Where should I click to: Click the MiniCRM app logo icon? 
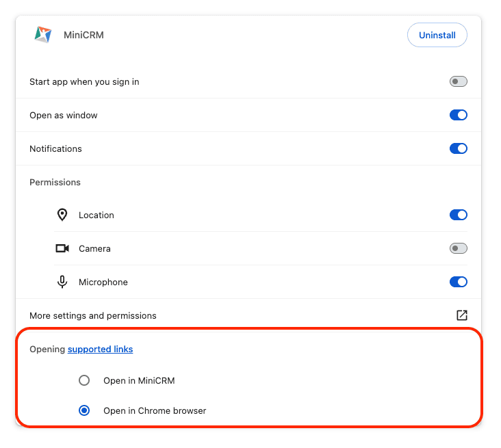coord(43,35)
